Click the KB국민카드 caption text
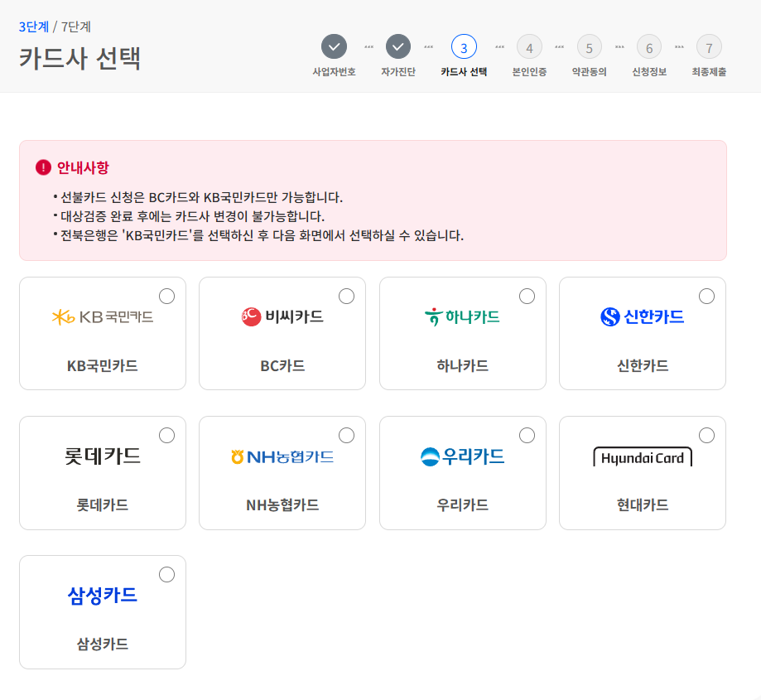 [x=103, y=365]
